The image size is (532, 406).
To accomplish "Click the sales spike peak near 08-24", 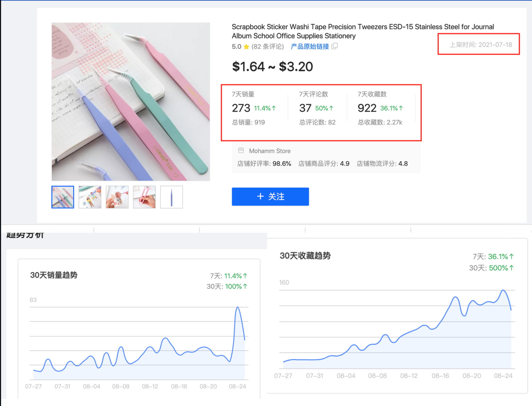I will (238, 307).
